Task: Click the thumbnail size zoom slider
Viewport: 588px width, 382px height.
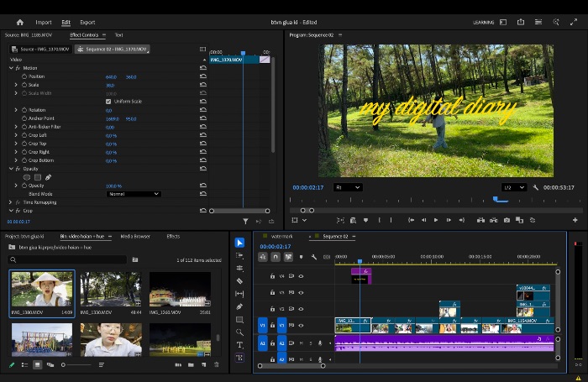Action: [x=76, y=364]
